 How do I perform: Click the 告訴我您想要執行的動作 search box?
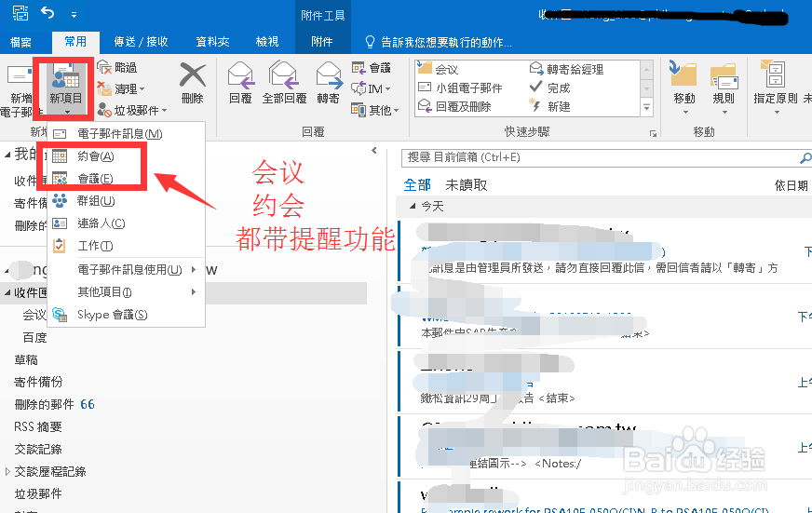click(440, 43)
